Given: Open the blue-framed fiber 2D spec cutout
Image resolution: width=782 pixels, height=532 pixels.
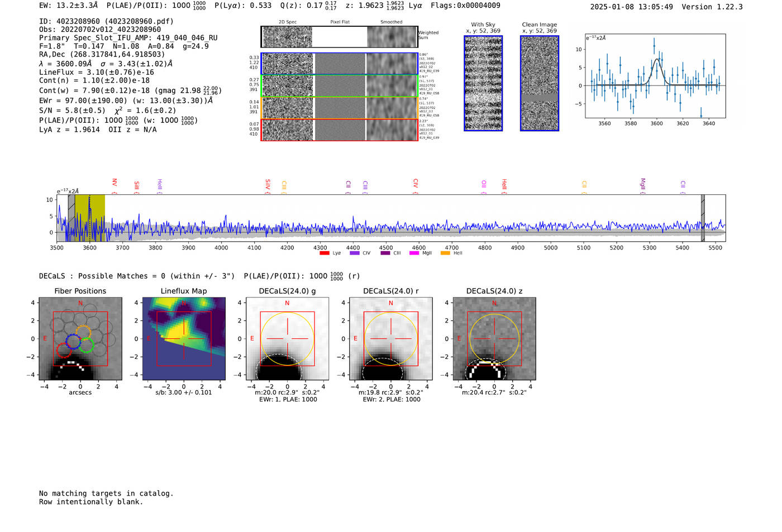Looking at the screenshot, I should (288, 64).
